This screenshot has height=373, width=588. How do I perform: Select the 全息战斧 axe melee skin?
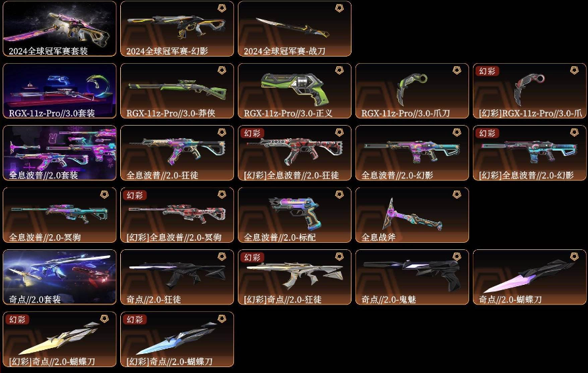point(412,215)
